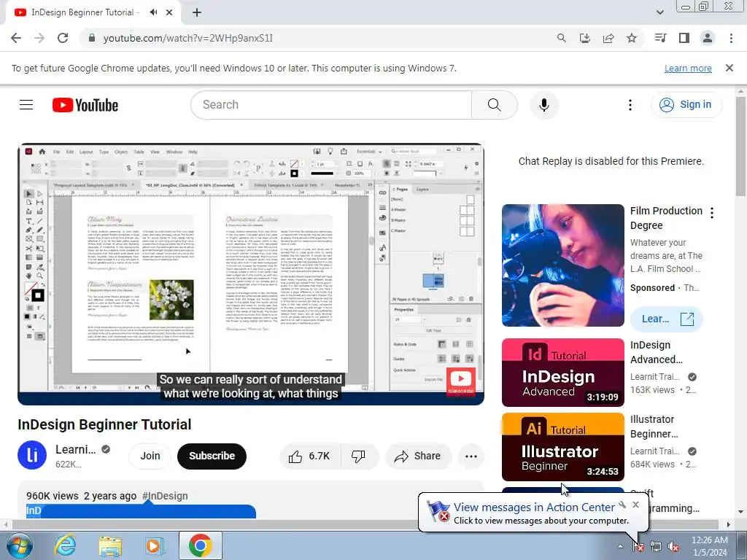Open the InDesign Advanced tutorial thumbnail
This screenshot has height=560, width=747.
coord(562,373)
